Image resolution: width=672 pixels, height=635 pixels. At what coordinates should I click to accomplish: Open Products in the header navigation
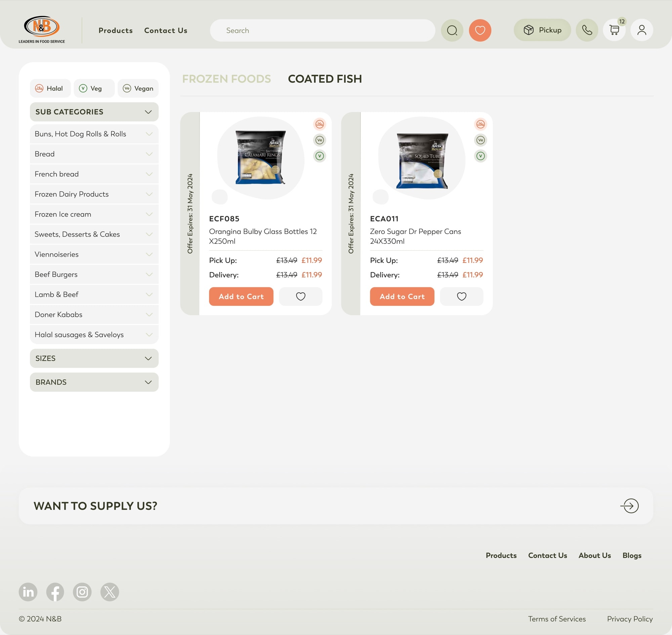point(116,31)
